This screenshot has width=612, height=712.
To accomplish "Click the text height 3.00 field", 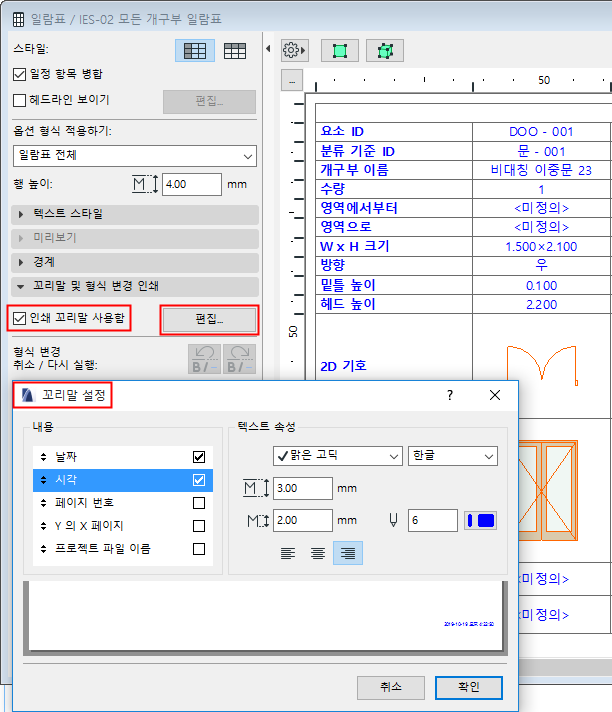I will 303,488.
